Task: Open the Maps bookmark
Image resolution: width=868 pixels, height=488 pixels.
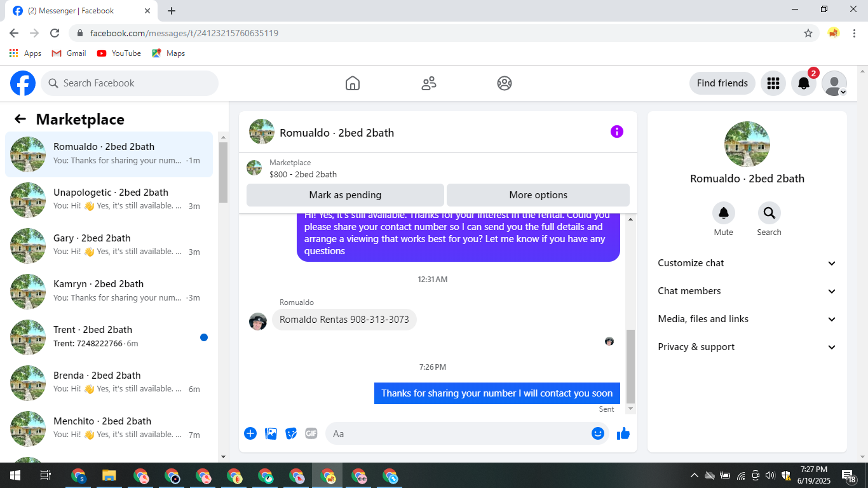Action: click(x=168, y=53)
